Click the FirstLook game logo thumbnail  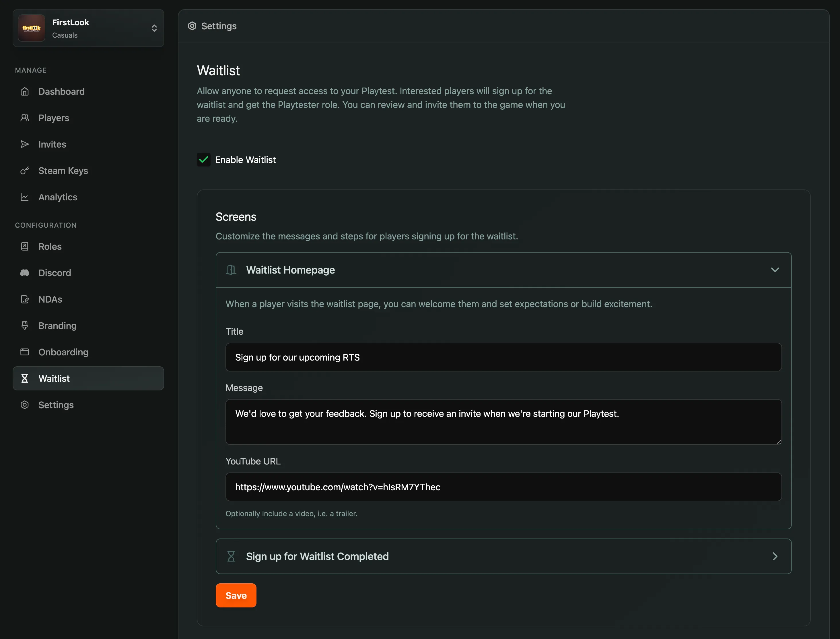click(32, 28)
